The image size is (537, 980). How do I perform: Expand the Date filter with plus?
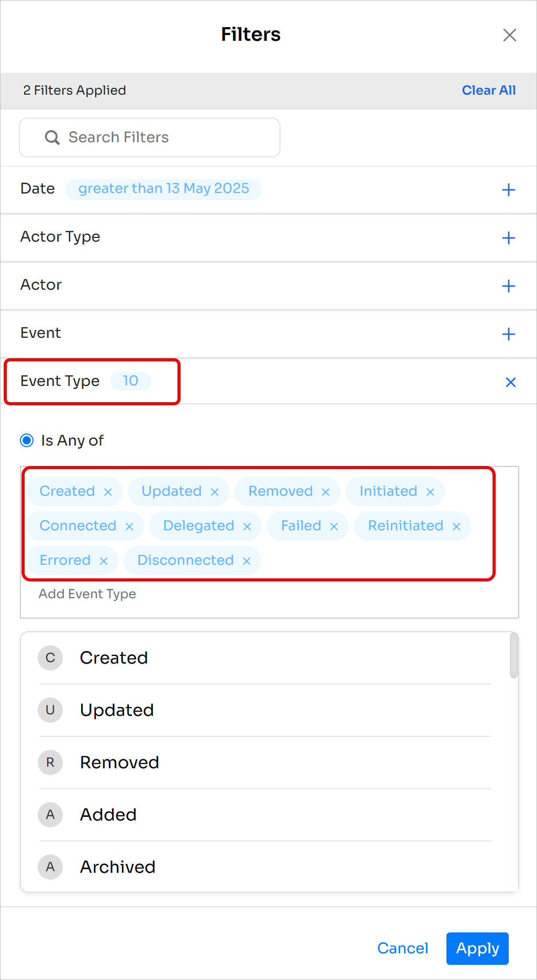click(509, 190)
